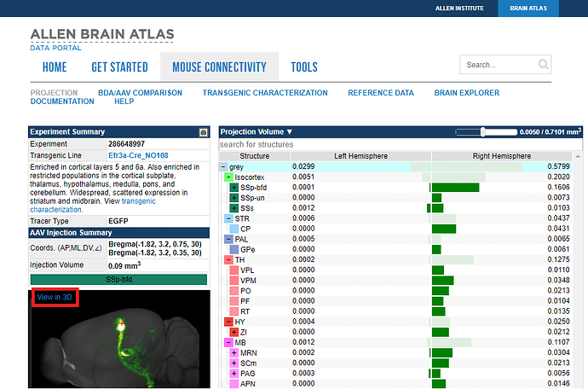Collapse the PAL tree node
The height and width of the screenshot is (389, 588).
228,239
